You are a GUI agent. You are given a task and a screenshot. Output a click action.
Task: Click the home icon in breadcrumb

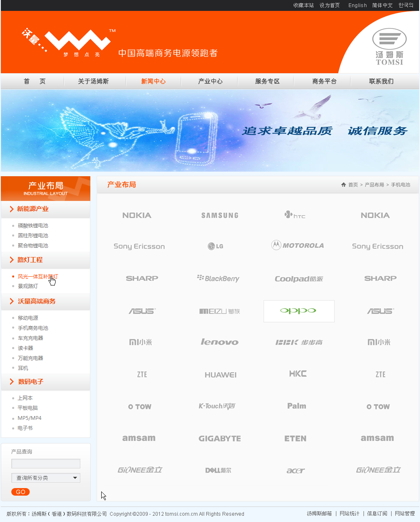[343, 185]
